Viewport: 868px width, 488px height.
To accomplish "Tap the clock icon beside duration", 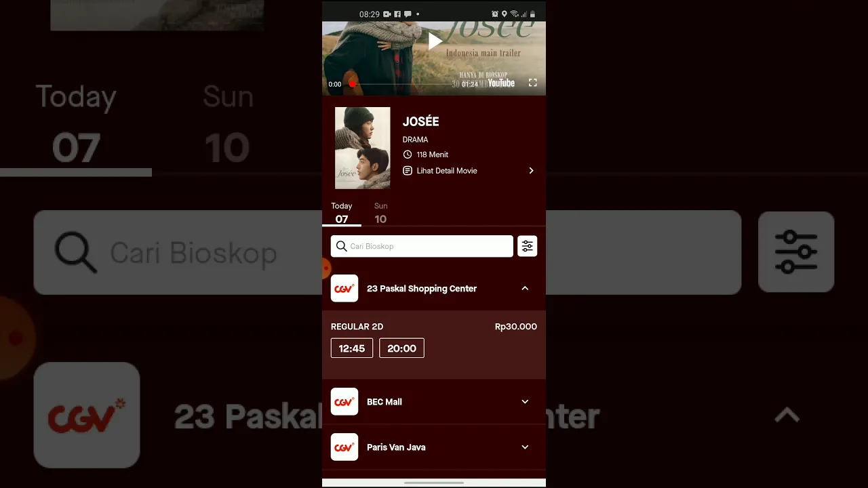I will [x=408, y=155].
